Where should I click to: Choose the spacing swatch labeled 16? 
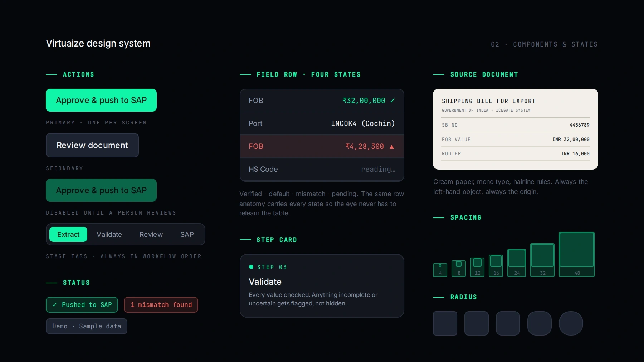pos(496,266)
